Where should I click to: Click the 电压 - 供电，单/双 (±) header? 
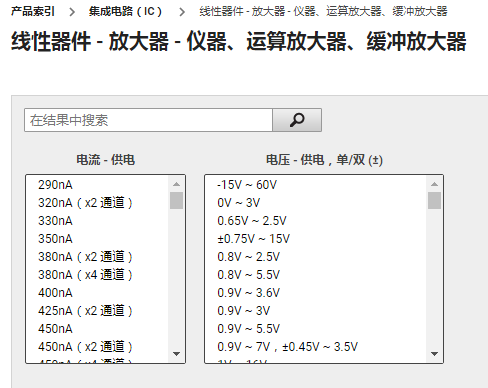[324, 160]
